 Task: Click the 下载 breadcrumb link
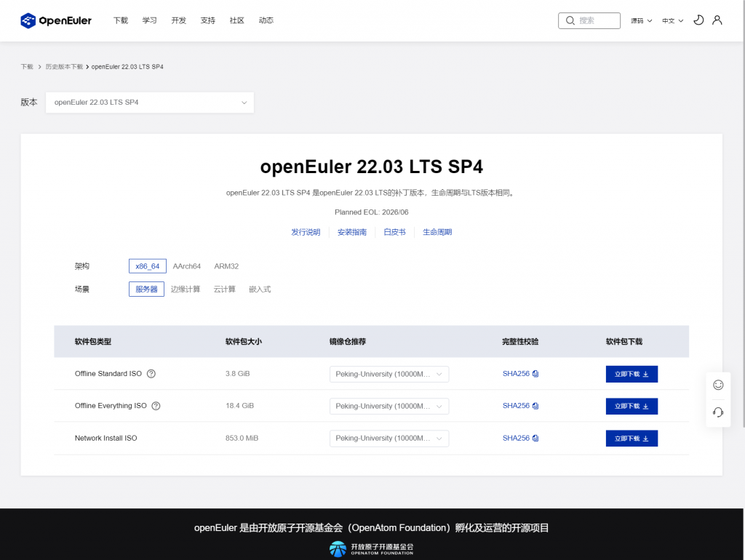click(27, 66)
